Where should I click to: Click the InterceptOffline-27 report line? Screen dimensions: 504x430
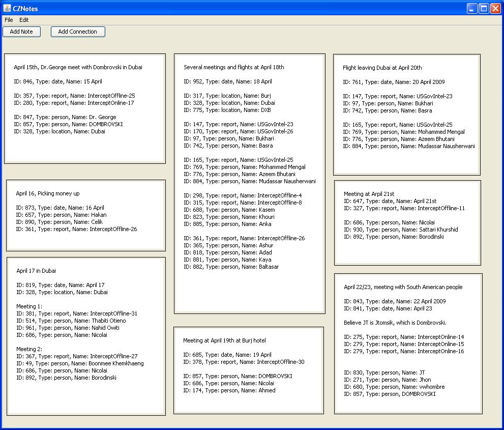[77, 356]
